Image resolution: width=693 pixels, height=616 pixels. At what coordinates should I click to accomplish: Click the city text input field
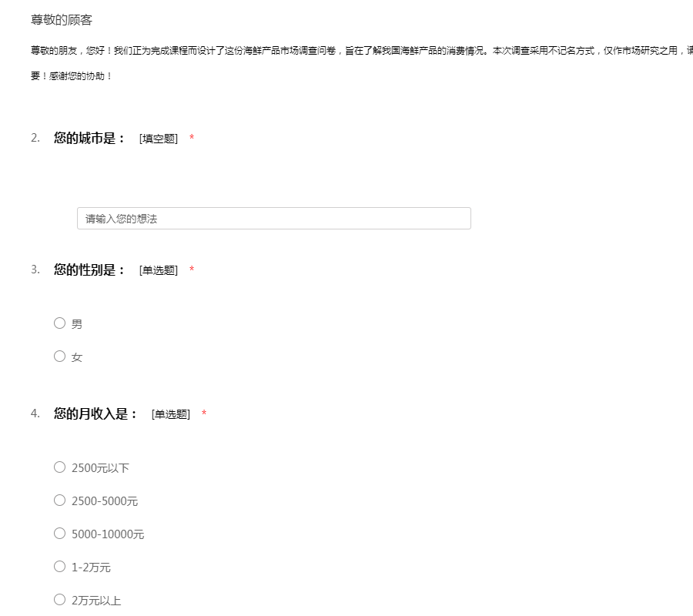pos(273,219)
